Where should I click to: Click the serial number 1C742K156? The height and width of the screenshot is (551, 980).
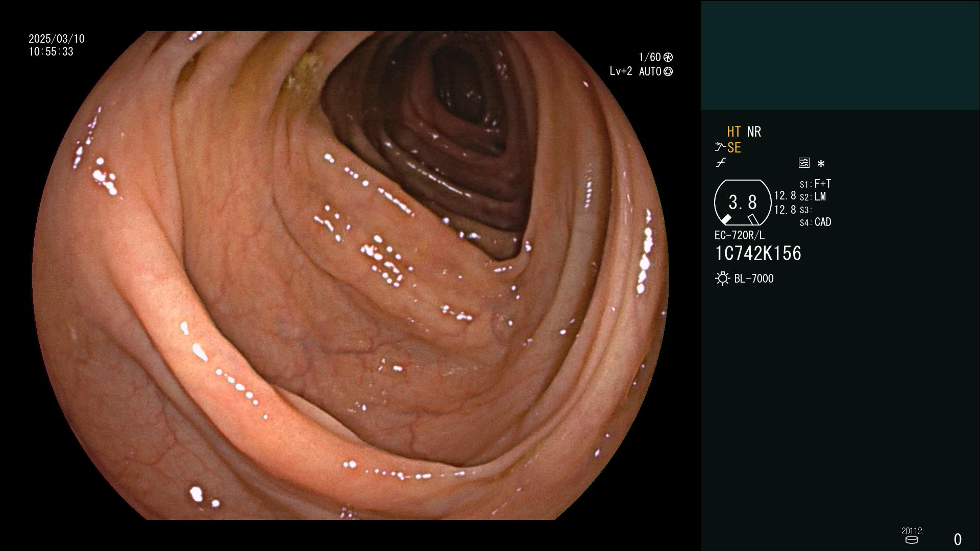click(x=758, y=253)
